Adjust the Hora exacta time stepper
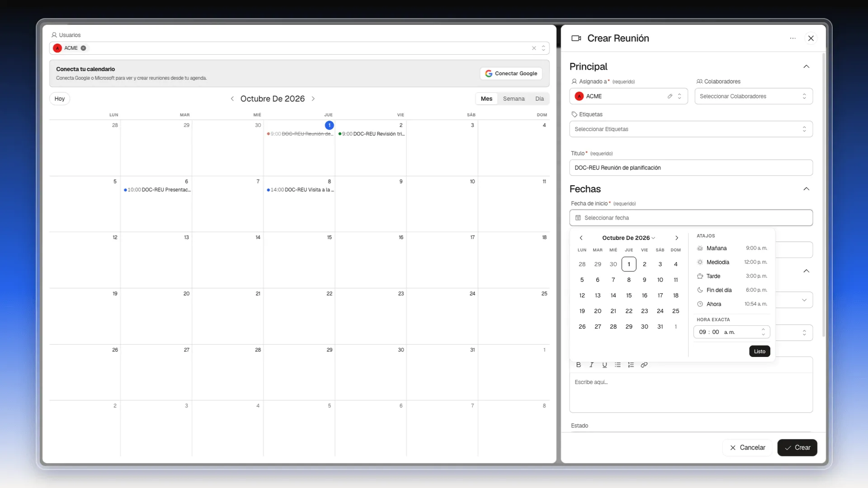868x488 pixels. coord(763,332)
